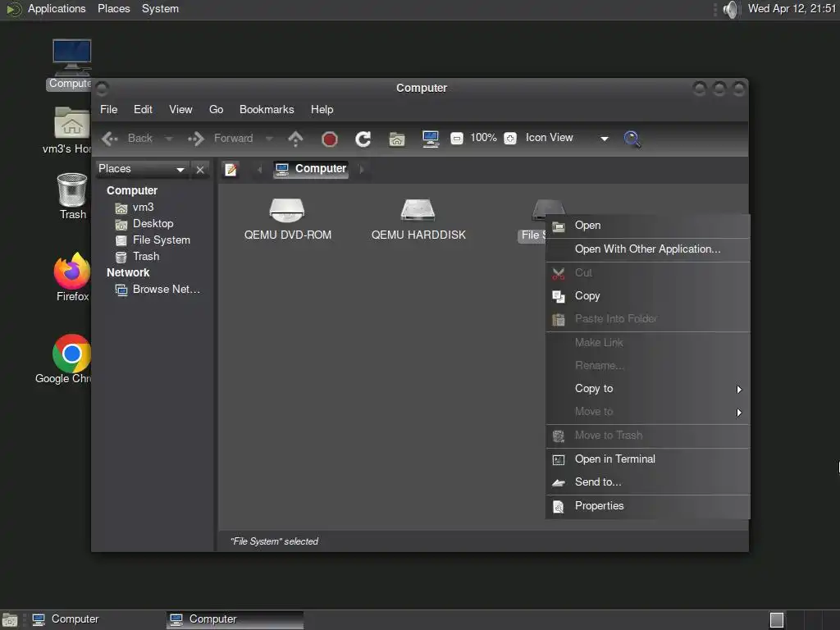840x630 pixels.
Task: Expand the Move to submenu arrow
Action: tap(739, 413)
